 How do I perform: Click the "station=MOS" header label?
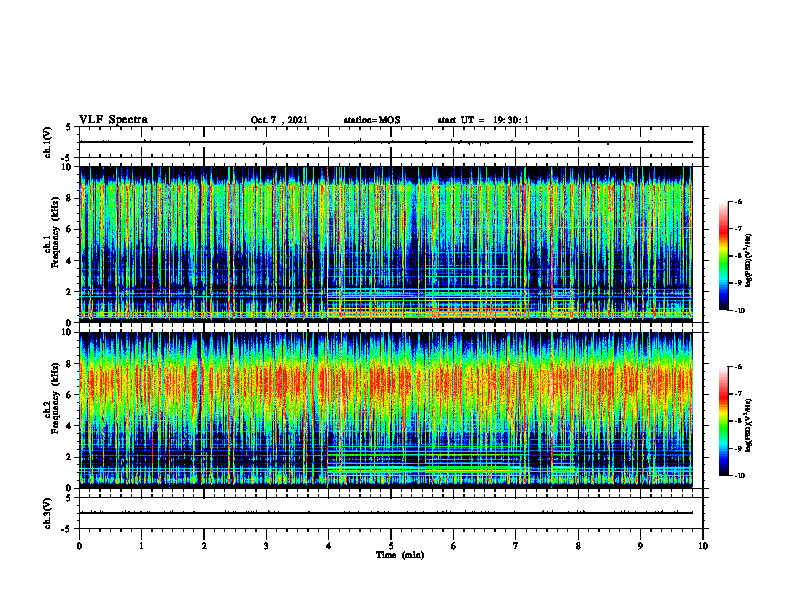click(372, 120)
